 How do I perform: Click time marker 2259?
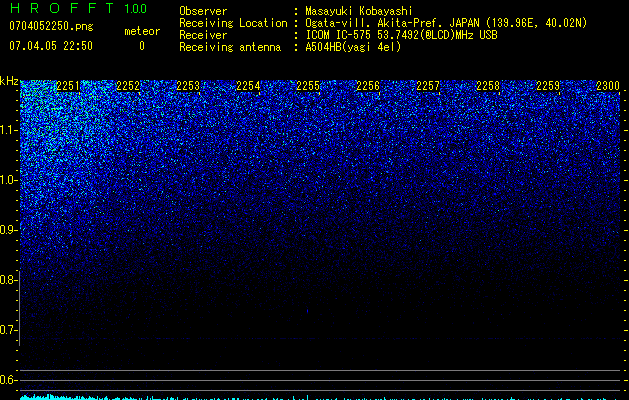coord(548,86)
